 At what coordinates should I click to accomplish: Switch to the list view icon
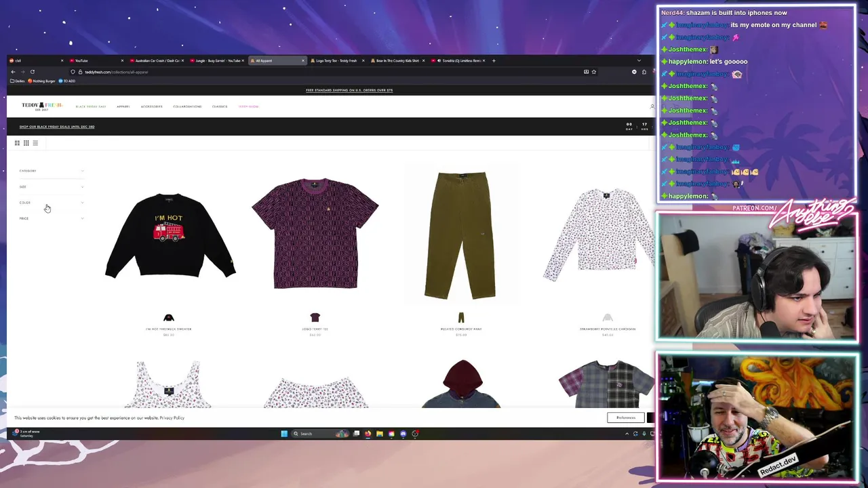coord(35,143)
